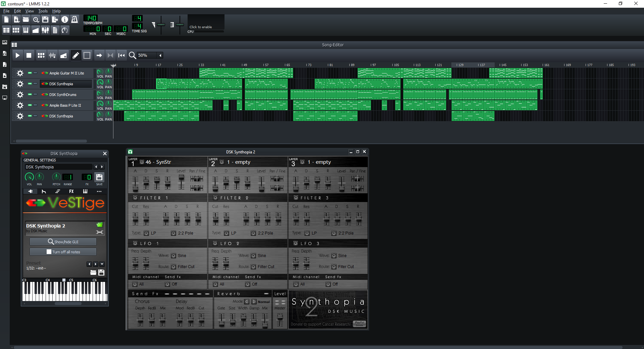Image resolution: width=644 pixels, height=349 pixels.
Task: Open the File menu
Action: [6, 11]
